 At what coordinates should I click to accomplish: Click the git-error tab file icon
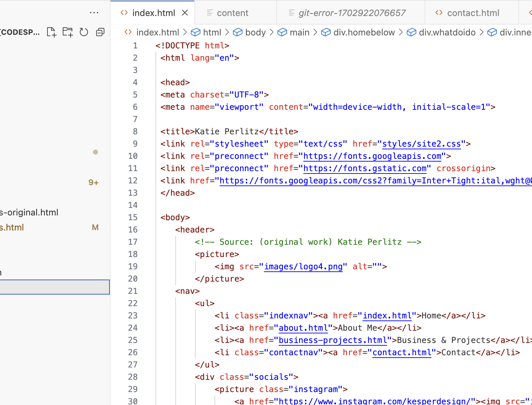coord(292,13)
